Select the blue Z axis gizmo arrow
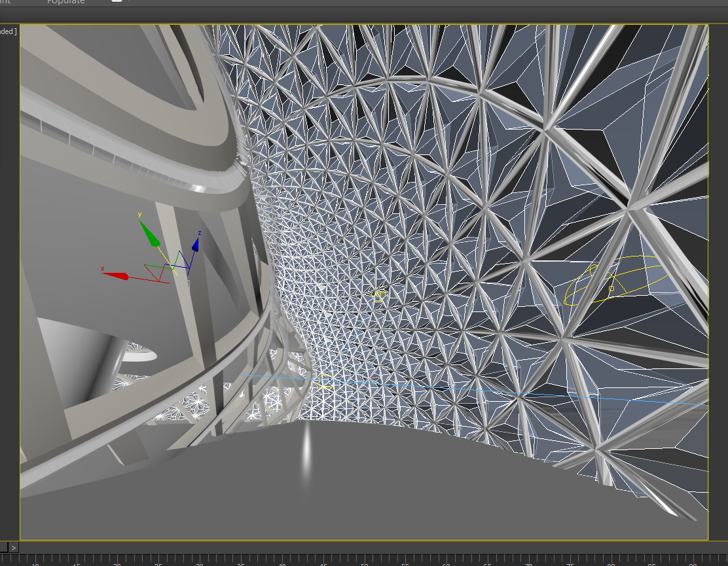 pos(196,245)
